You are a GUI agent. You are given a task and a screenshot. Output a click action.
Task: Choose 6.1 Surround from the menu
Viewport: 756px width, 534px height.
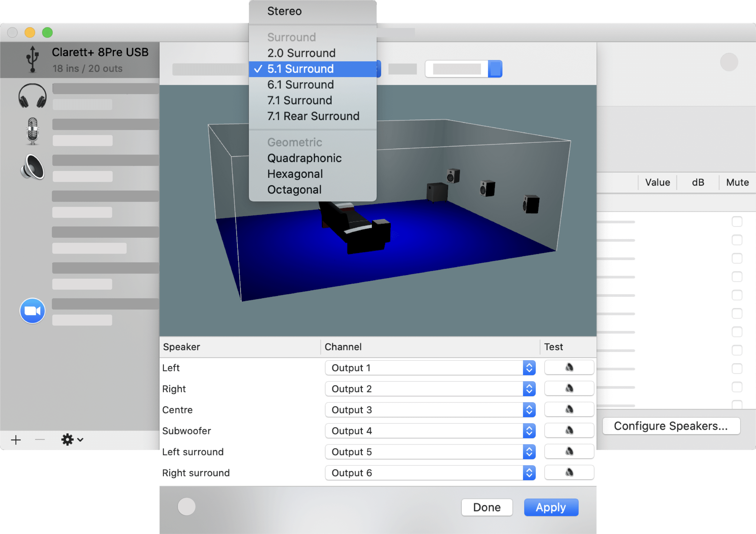click(x=312, y=85)
